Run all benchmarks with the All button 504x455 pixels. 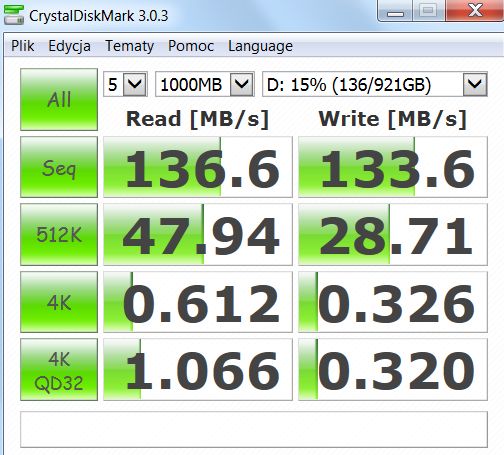[x=59, y=99]
